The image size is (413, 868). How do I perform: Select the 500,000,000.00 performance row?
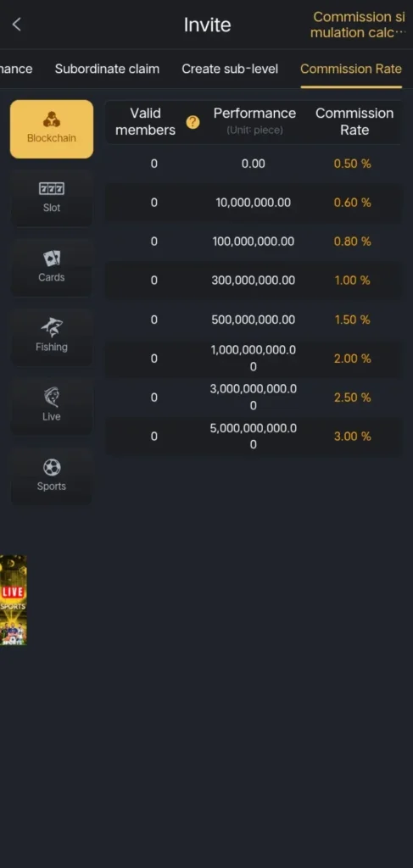coord(254,320)
